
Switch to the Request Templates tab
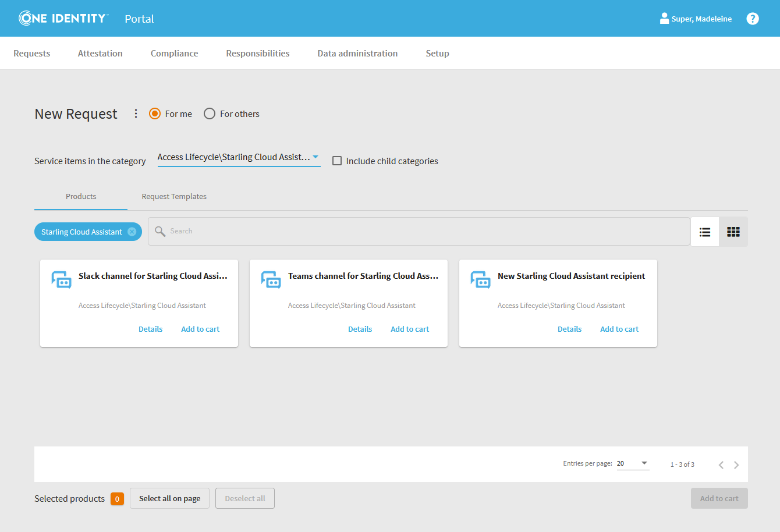[x=174, y=197]
